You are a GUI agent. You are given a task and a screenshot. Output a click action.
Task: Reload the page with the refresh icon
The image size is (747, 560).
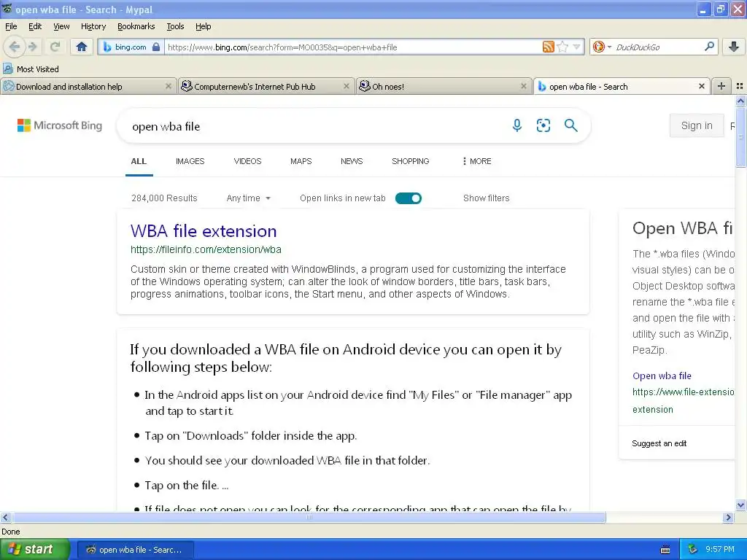click(x=55, y=47)
